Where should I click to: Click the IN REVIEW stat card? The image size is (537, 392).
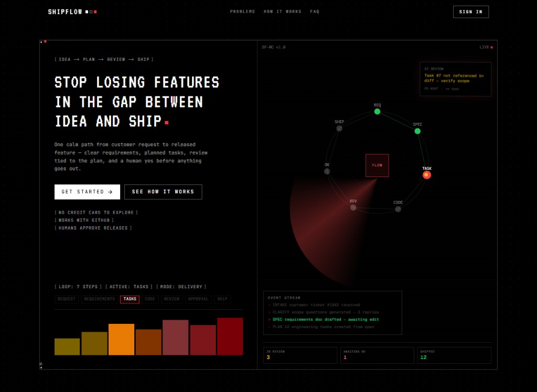300,355
